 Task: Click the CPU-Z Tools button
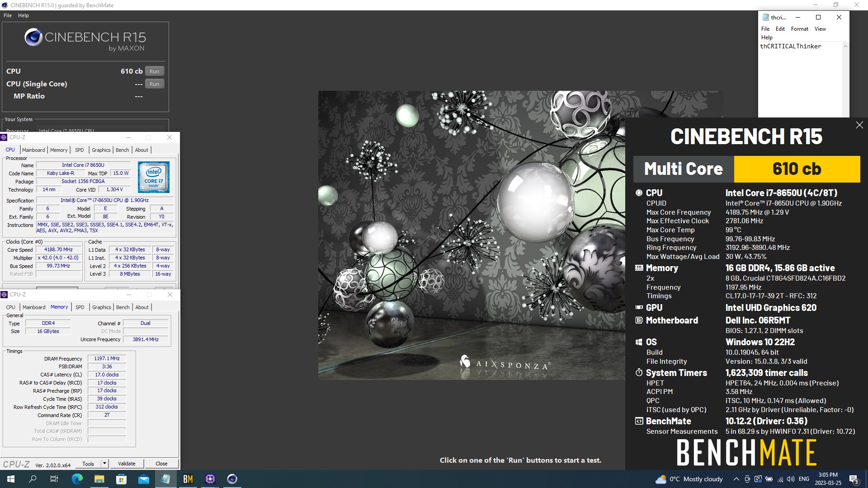coord(88,464)
